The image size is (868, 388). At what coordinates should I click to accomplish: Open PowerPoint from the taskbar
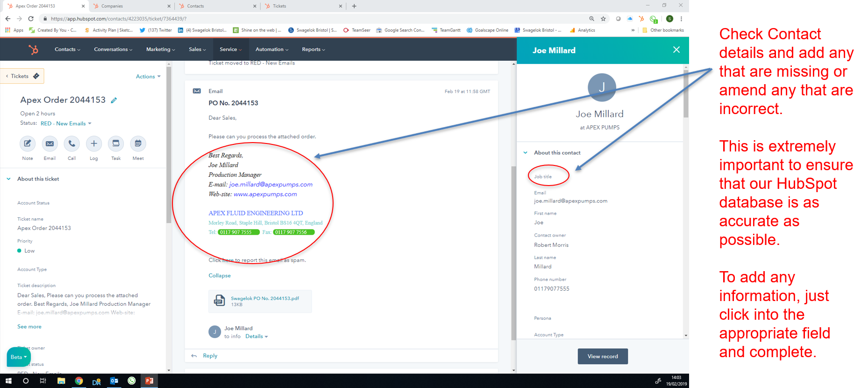pos(149,381)
